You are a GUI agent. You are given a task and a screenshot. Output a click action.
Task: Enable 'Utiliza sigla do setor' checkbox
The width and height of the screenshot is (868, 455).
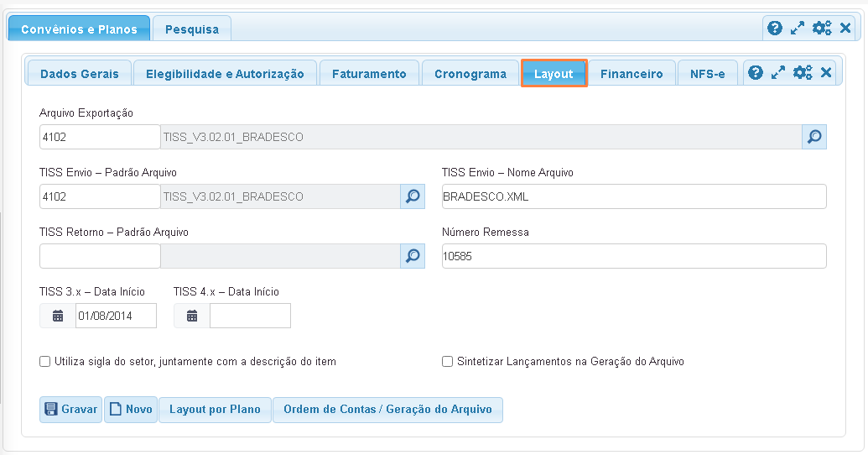point(45,362)
